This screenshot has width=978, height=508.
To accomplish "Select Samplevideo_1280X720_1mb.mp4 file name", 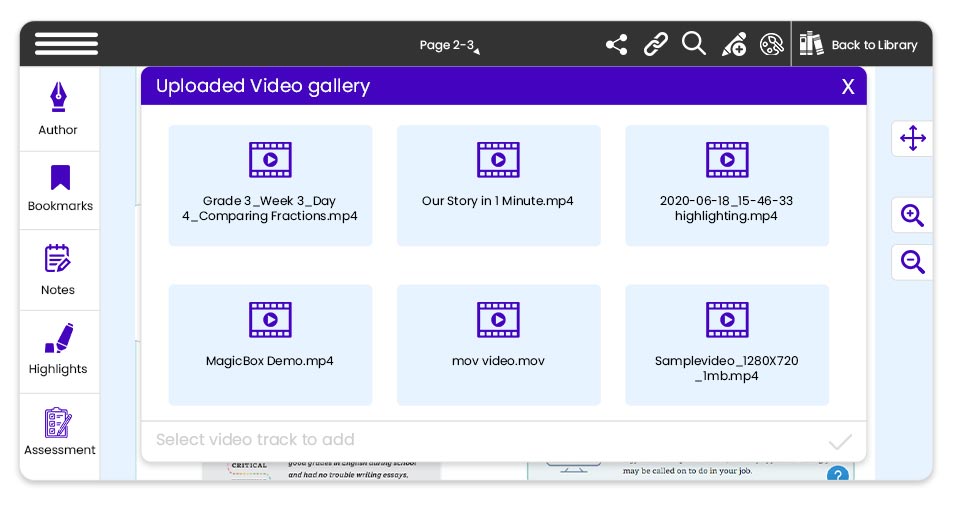I will coord(727,368).
